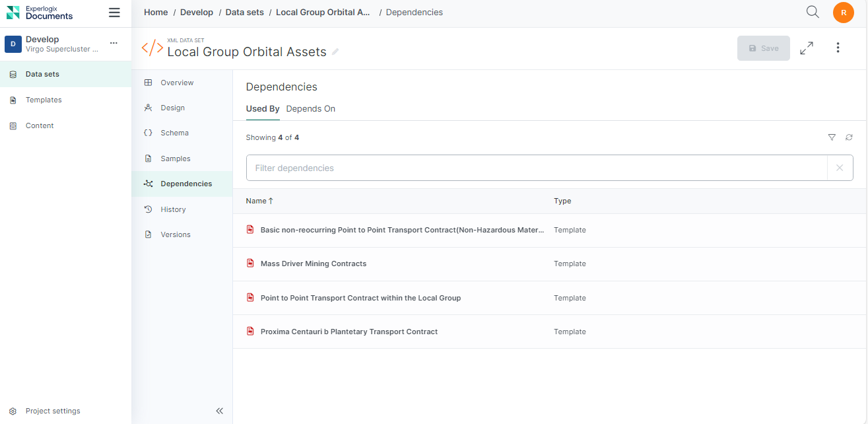This screenshot has width=868, height=424.
Task: Open Project settings gear
Action: coord(52,411)
